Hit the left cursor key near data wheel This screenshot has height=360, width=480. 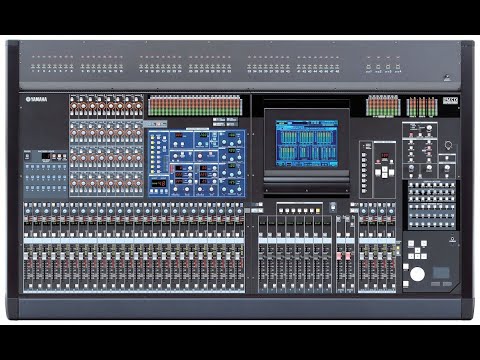[x=412, y=256]
